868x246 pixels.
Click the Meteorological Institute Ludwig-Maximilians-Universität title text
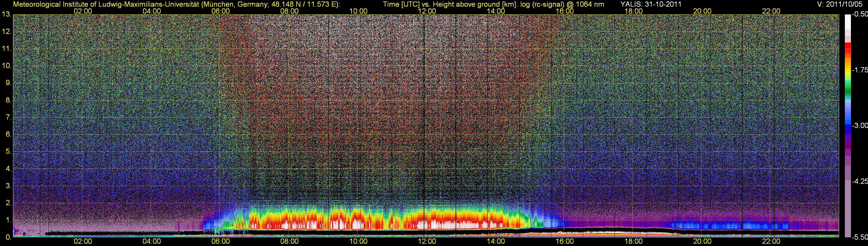[176, 4]
